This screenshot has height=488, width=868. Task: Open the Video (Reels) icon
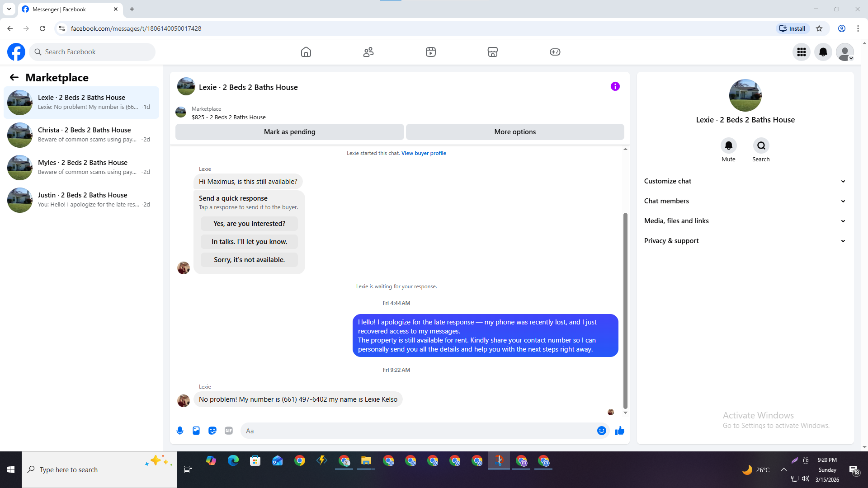[x=431, y=52]
